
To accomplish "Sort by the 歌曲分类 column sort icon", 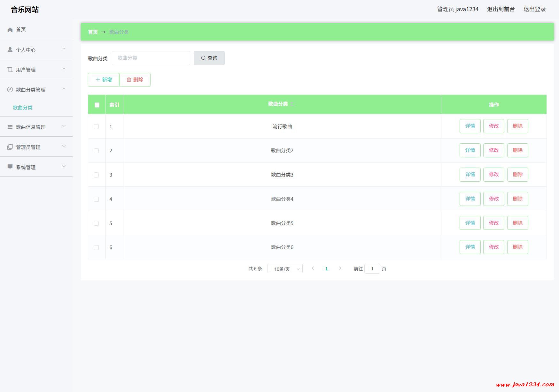I will point(291,104).
